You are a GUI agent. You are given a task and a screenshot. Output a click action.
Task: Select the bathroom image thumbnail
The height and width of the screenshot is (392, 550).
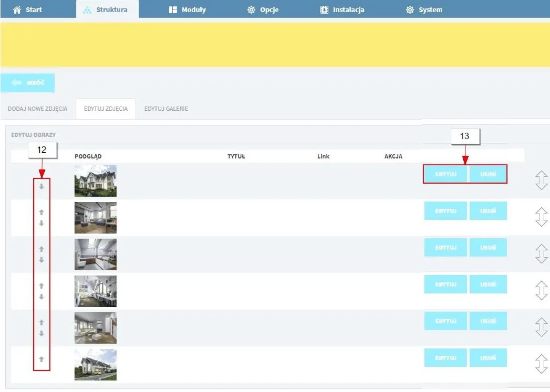click(x=95, y=255)
